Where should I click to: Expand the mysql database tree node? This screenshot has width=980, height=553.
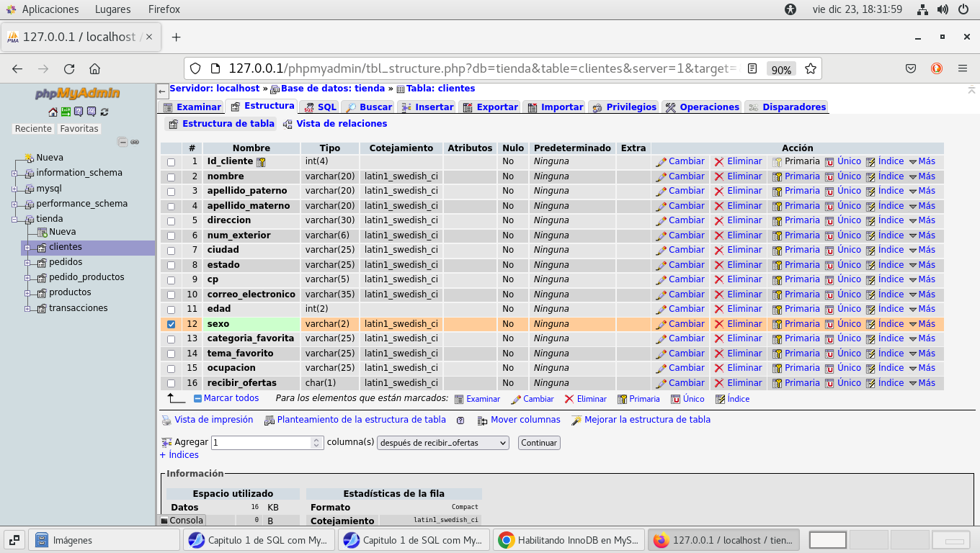coord(14,189)
